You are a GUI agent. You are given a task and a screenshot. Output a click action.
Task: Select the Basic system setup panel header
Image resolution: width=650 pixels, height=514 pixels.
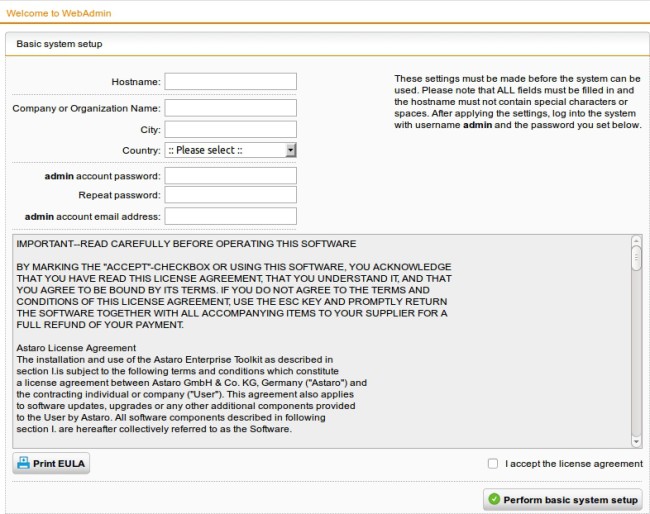(x=59, y=44)
